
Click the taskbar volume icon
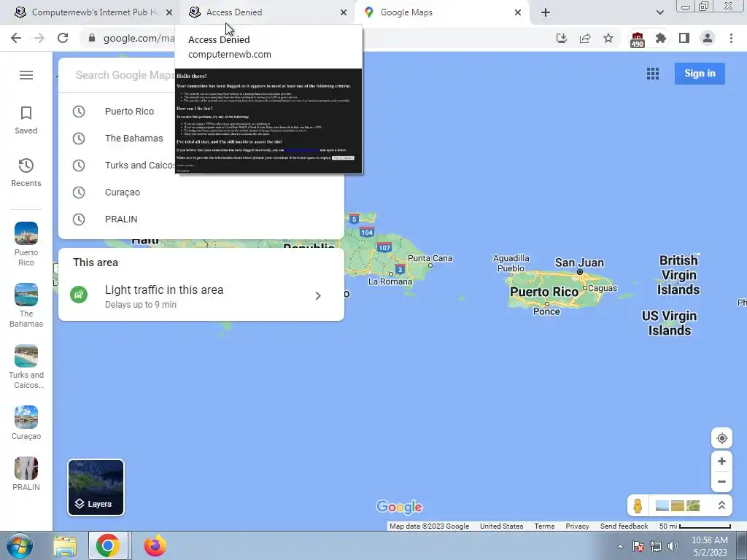tap(673, 546)
